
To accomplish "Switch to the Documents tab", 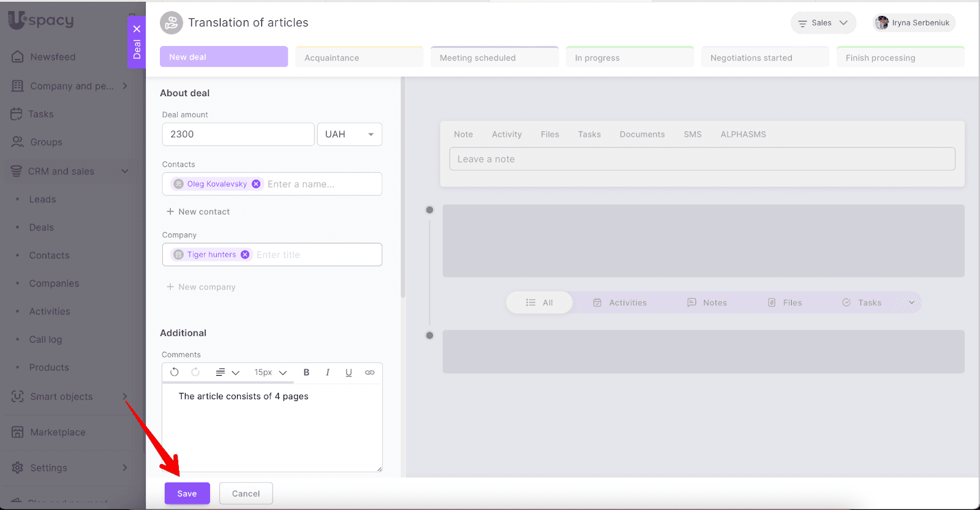I will pos(642,134).
